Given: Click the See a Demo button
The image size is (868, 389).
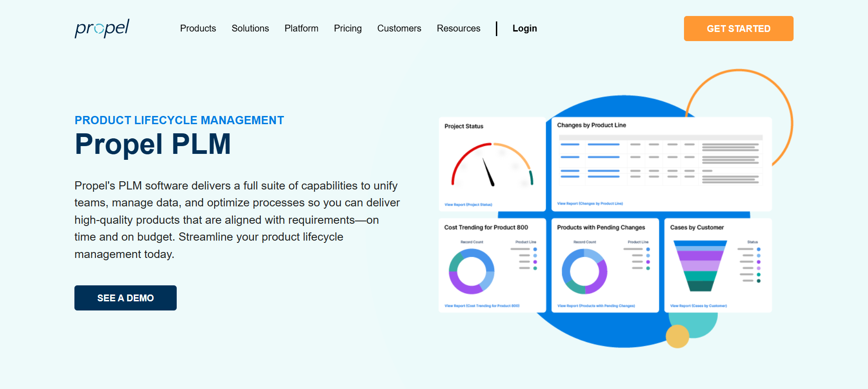Looking at the screenshot, I should tap(126, 298).
